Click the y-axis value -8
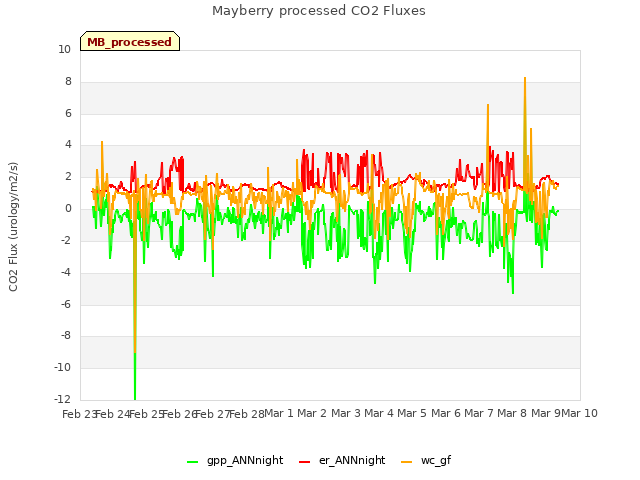The height and width of the screenshot is (480, 640). point(66,335)
